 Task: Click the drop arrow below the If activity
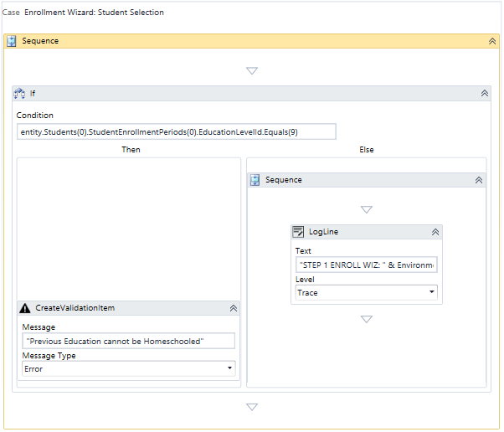click(x=252, y=407)
